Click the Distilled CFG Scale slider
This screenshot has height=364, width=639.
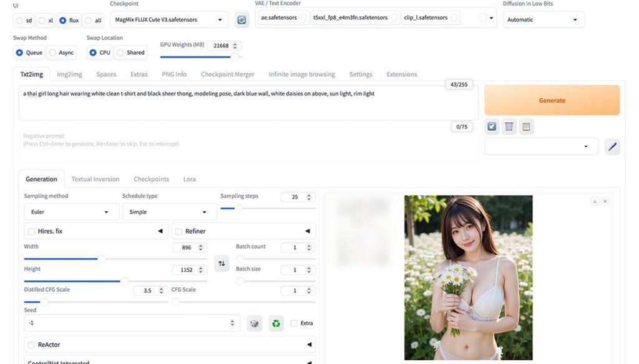pyautogui.click(x=95, y=302)
